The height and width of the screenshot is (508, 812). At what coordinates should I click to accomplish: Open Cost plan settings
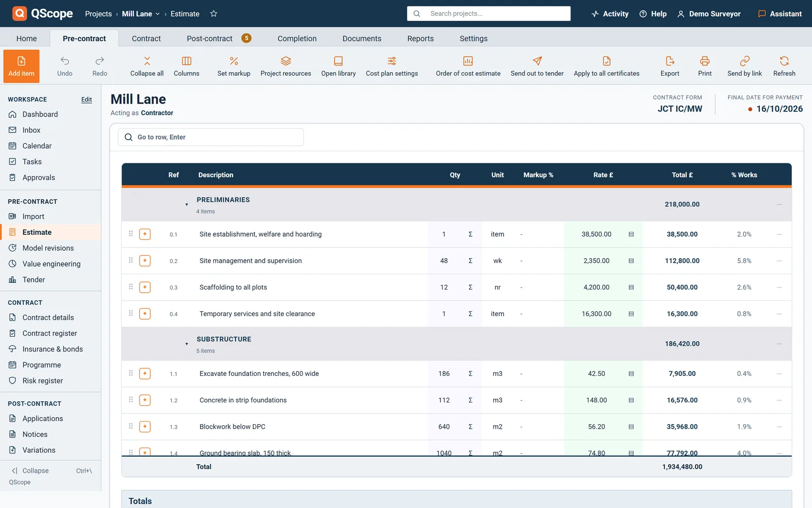[392, 66]
